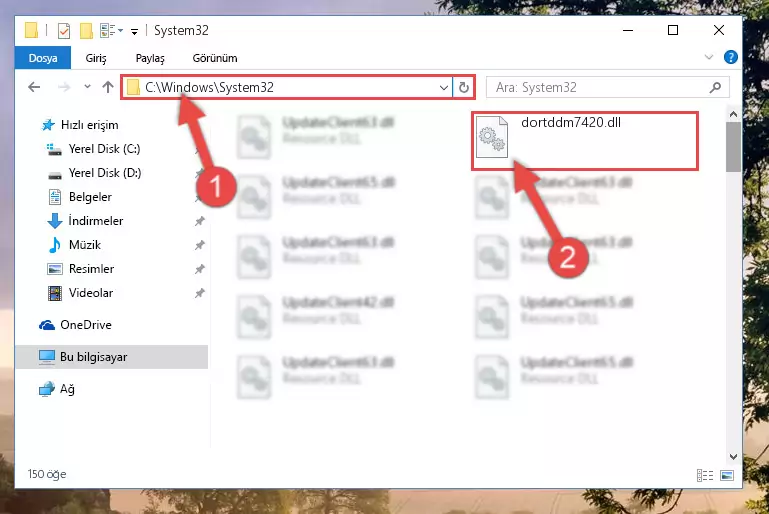Open the address bar history dropdown

pos(443,88)
